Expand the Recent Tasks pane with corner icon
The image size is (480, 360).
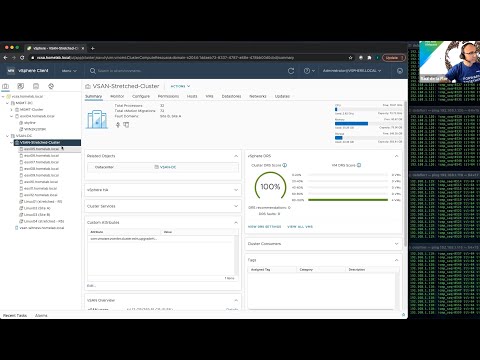click(x=403, y=315)
